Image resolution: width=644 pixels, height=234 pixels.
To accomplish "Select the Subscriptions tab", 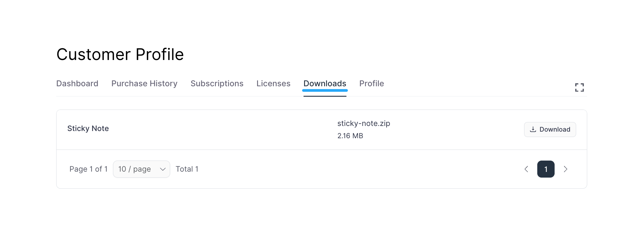I will tap(217, 84).
